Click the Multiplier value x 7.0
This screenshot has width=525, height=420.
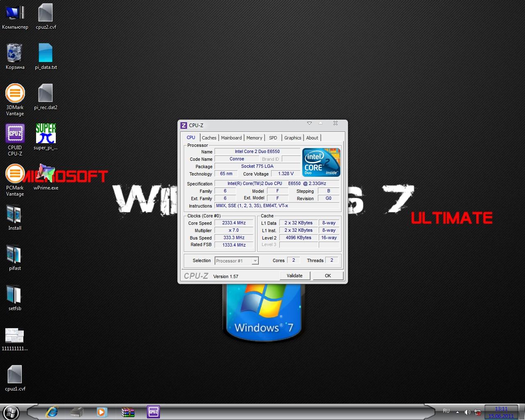[x=234, y=231]
